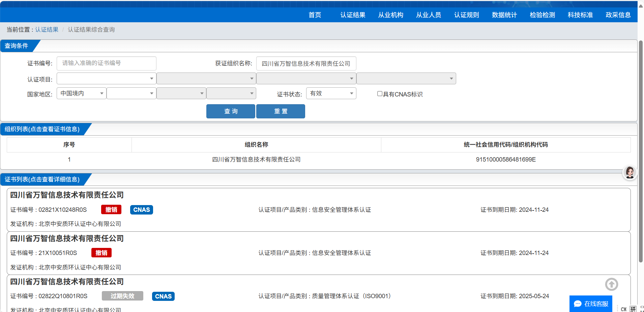This screenshot has height=312, width=644.
Task: Open certificate 02821X10248R0S details
Action: (x=319, y=210)
